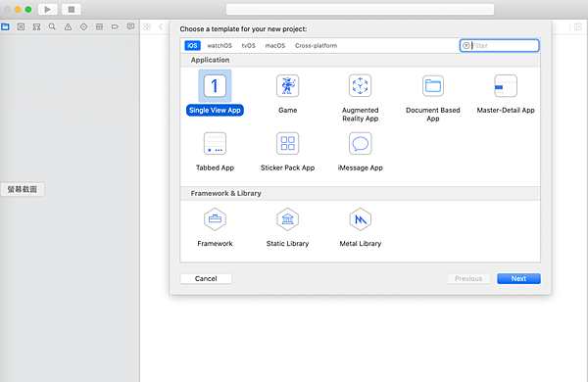Open the Source Control navigator icon
Viewport: 588px width, 382px height.
tap(21, 26)
